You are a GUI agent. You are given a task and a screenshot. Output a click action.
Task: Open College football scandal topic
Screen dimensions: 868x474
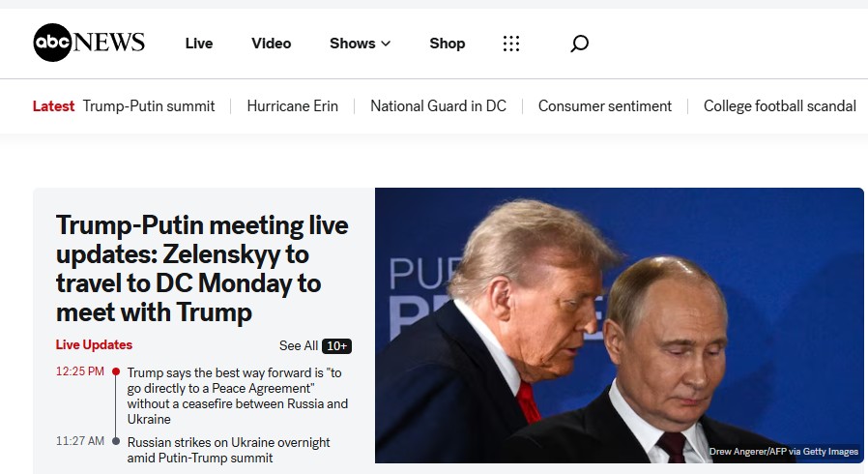(779, 106)
